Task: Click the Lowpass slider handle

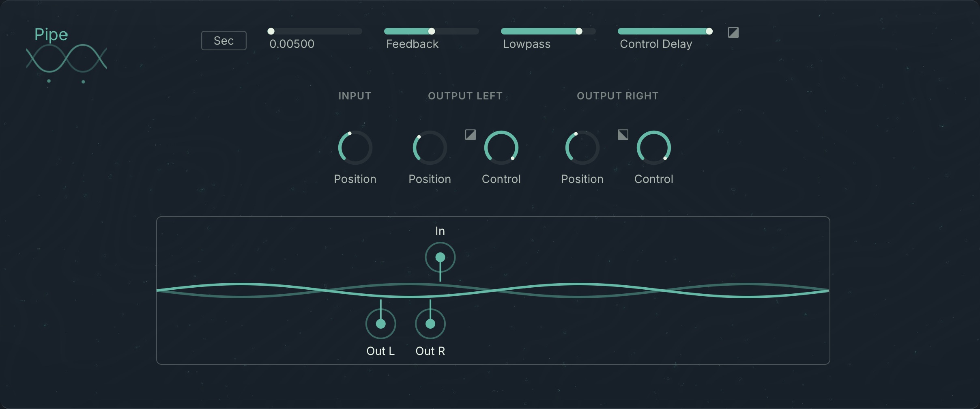Action: tap(579, 31)
